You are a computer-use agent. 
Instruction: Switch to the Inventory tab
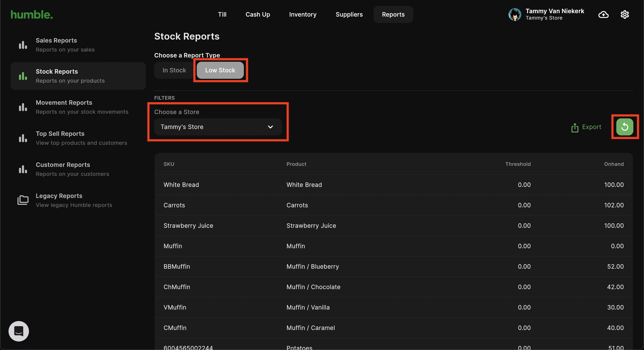point(303,14)
